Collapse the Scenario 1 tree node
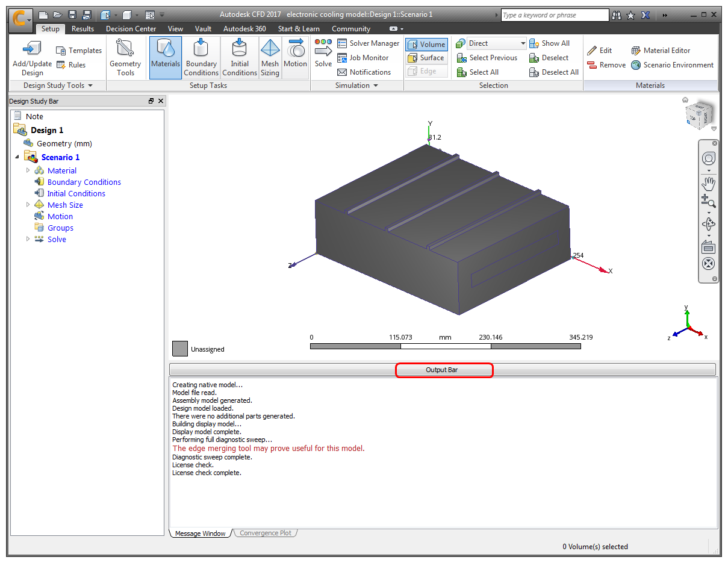This screenshot has height=563, width=728. 17,157
